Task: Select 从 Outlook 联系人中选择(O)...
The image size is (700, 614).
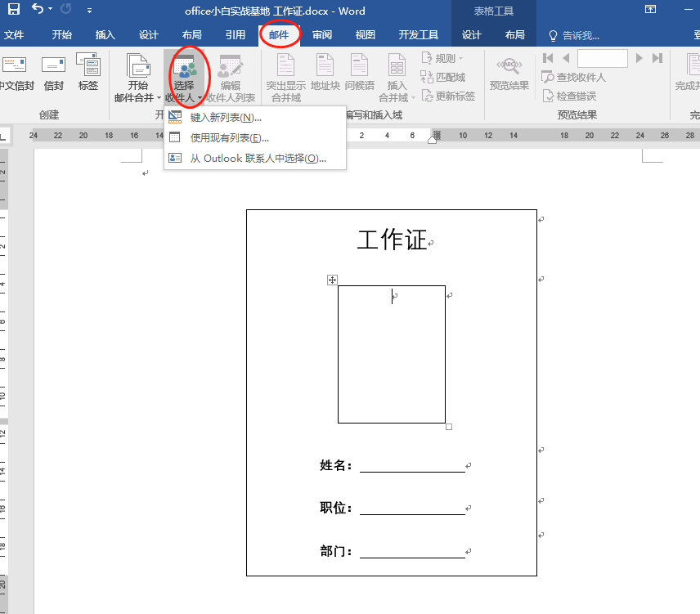Action: (255, 159)
